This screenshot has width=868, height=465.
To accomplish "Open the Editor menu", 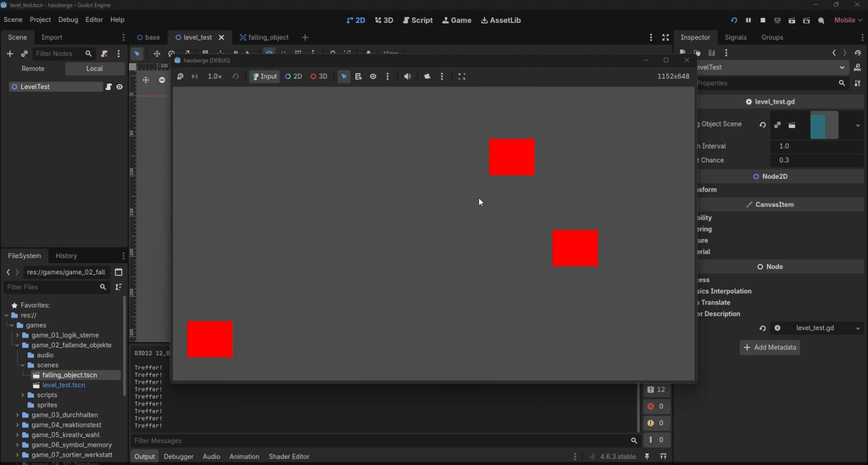I will tap(94, 20).
